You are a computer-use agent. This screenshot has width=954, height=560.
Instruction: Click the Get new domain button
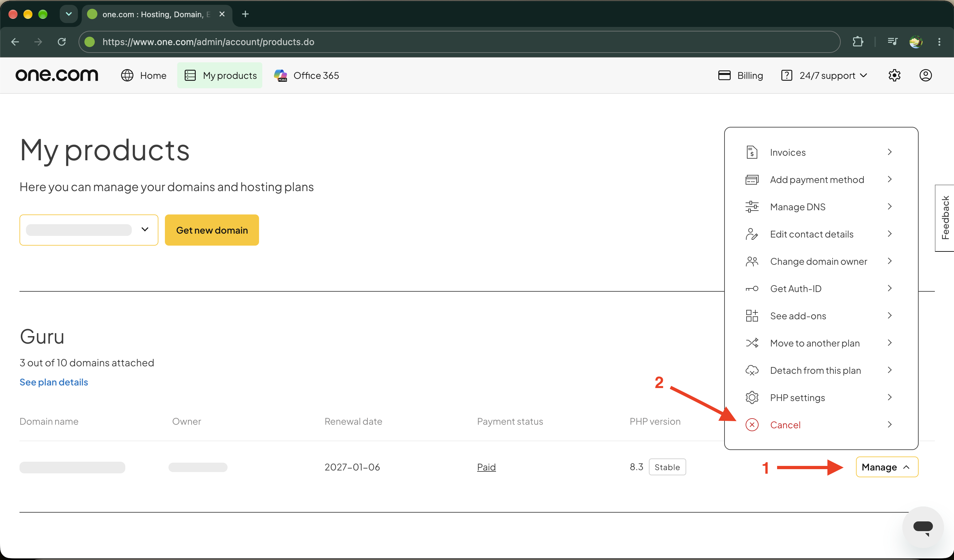point(212,230)
